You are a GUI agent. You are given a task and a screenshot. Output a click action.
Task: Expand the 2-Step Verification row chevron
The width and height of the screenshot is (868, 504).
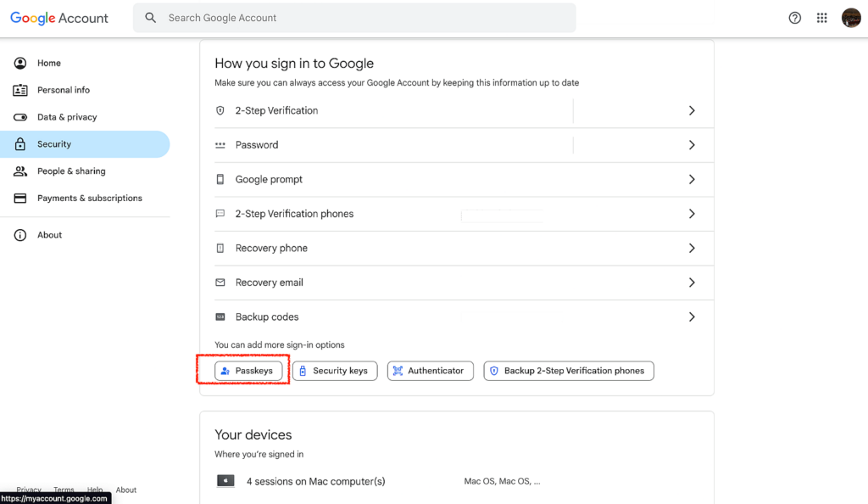(692, 110)
